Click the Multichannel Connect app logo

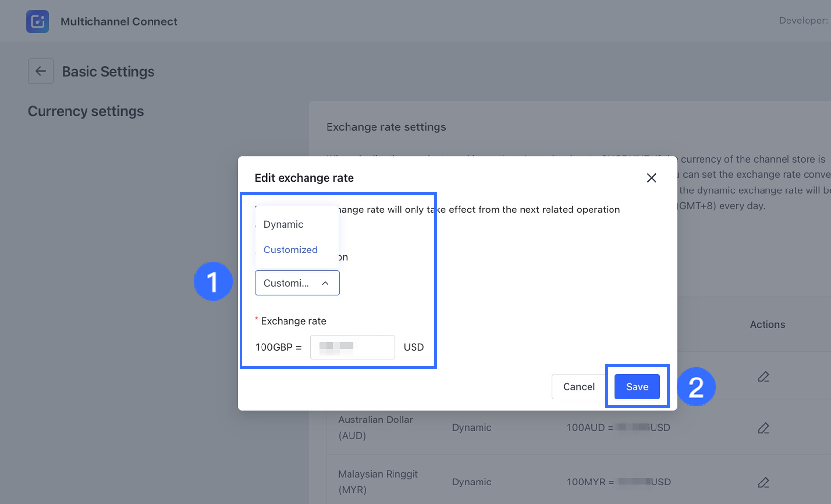[38, 21]
